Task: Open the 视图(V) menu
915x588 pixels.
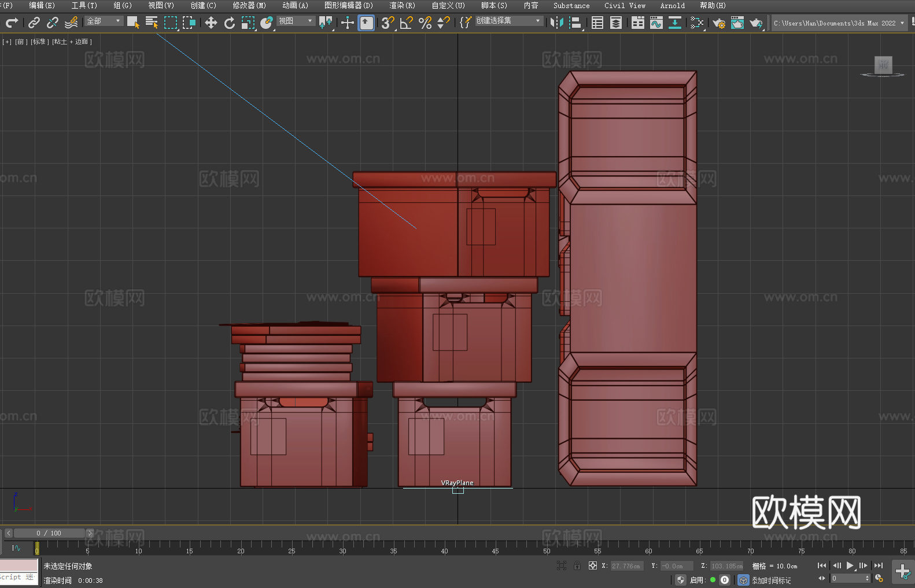Action: click(x=161, y=5)
